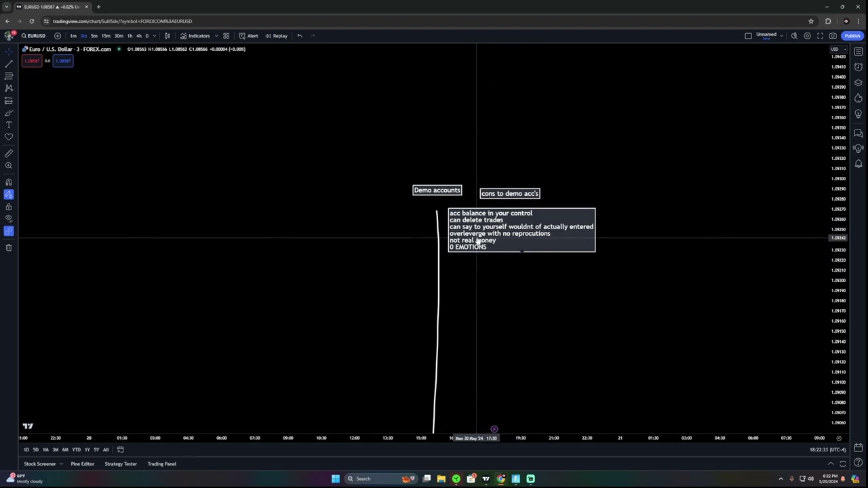Viewport: 868px width, 488px height.
Task: Select the measure ruler tool
Action: (x=9, y=153)
